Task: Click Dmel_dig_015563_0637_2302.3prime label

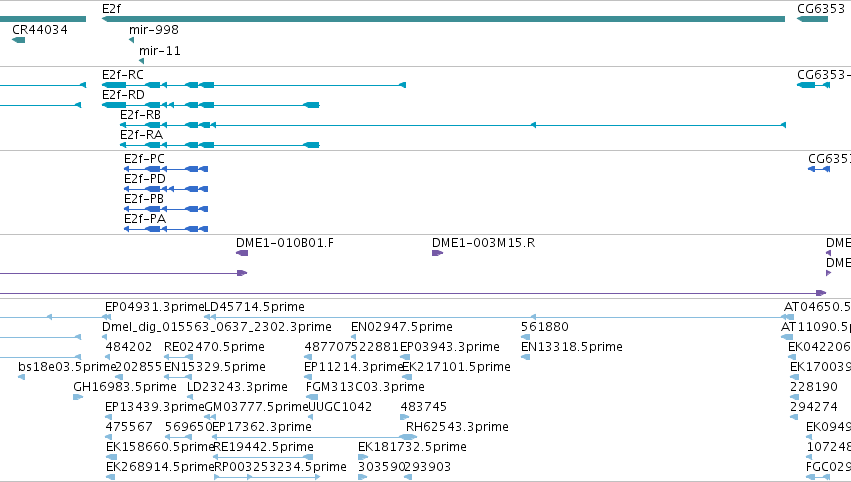Action: click(217, 327)
